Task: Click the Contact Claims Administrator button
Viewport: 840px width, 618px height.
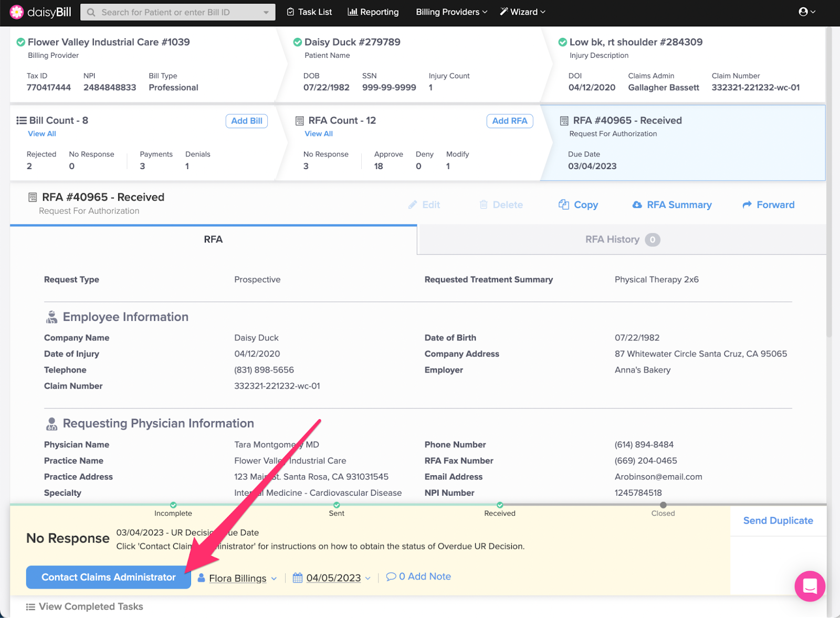Action: tap(109, 577)
